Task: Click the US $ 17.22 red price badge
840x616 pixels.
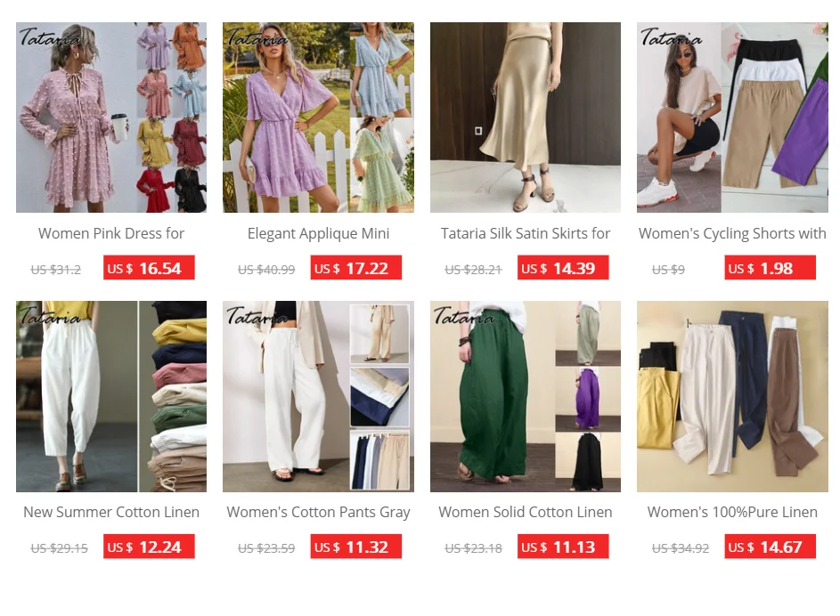Action: pyautogui.click(x=355, y=268)
